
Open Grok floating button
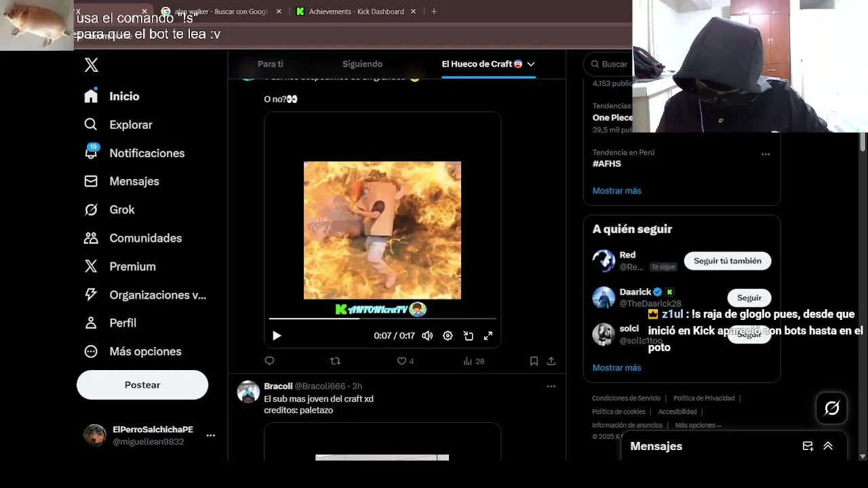(x=831, y=408)
